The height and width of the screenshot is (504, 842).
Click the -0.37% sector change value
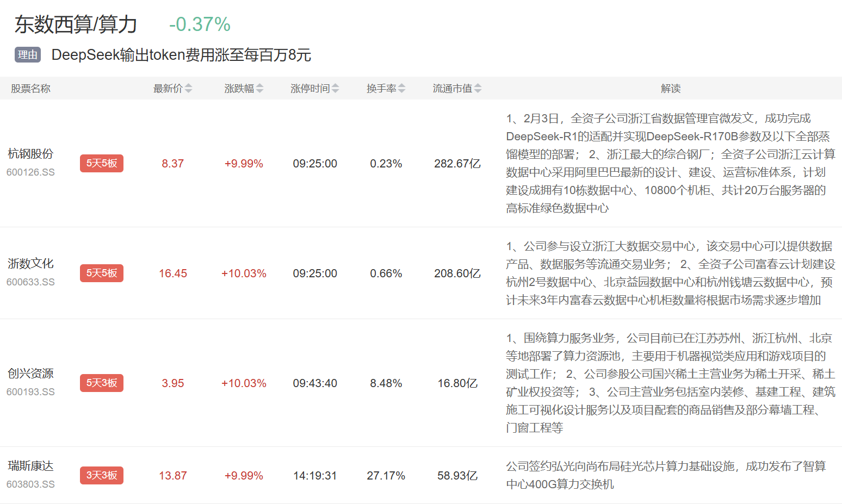[x=200, y=24]
